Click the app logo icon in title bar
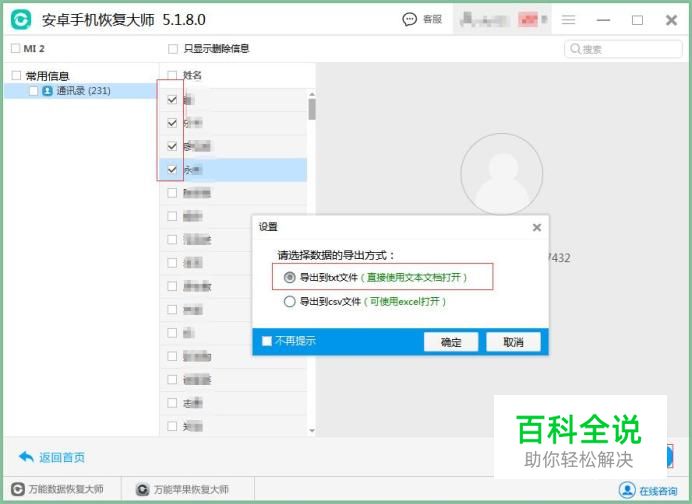This screenshot has width=692, height=504. point(21,19)
